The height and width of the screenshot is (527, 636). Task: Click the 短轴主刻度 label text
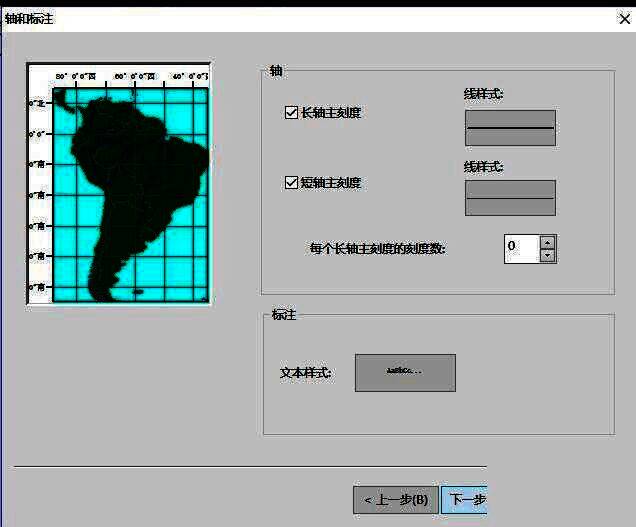(x=331, y=183)
